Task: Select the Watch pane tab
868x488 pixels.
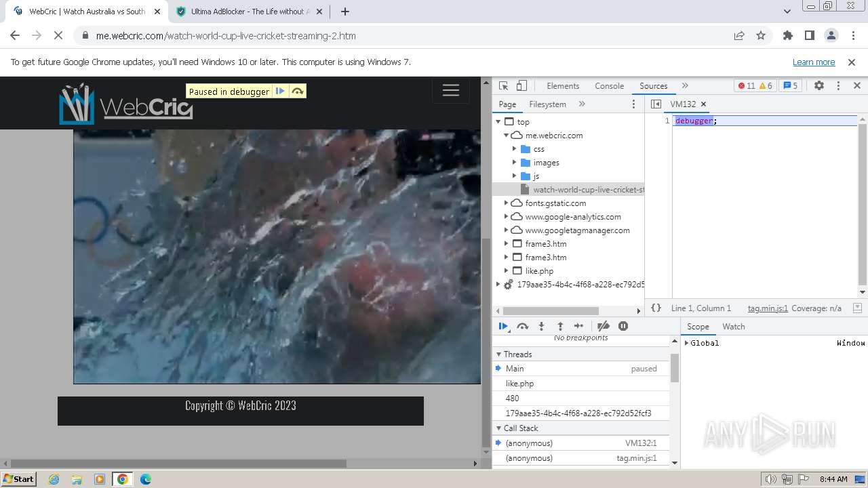Action: pos(734,327)
